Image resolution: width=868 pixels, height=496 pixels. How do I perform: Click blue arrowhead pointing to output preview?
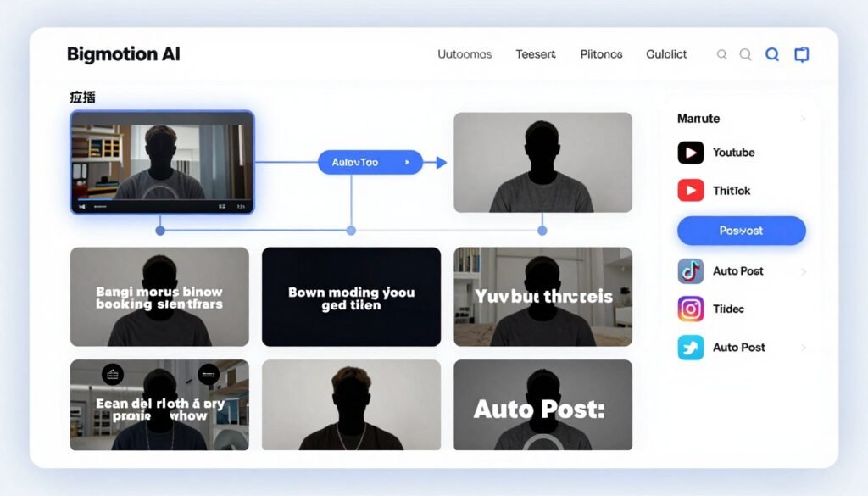click(x=441, y=163)
